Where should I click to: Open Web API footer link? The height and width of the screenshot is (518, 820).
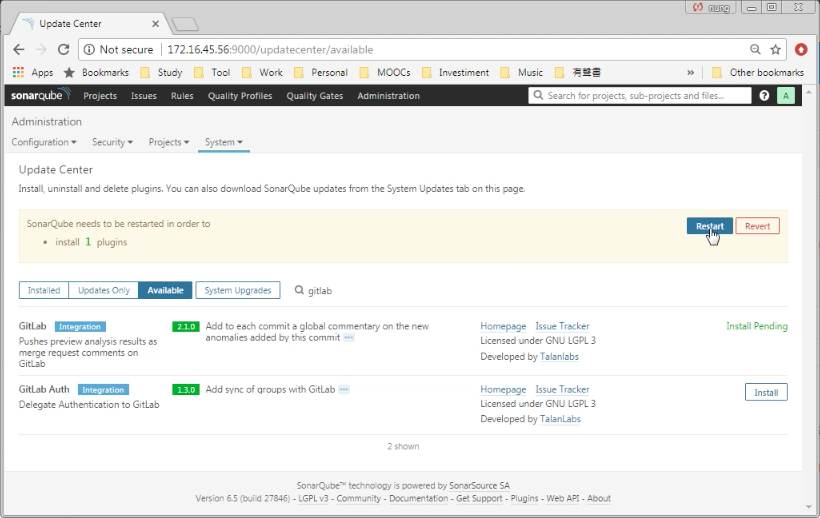point(563,498)
